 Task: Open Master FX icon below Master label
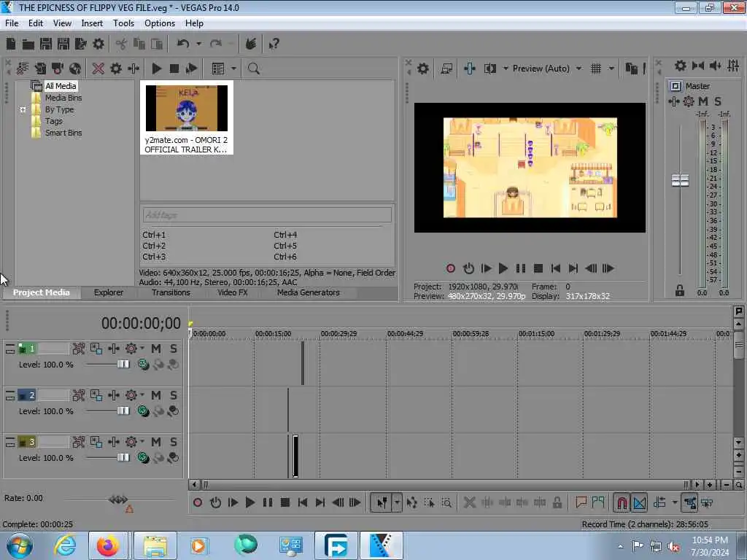tap(674, 101)
